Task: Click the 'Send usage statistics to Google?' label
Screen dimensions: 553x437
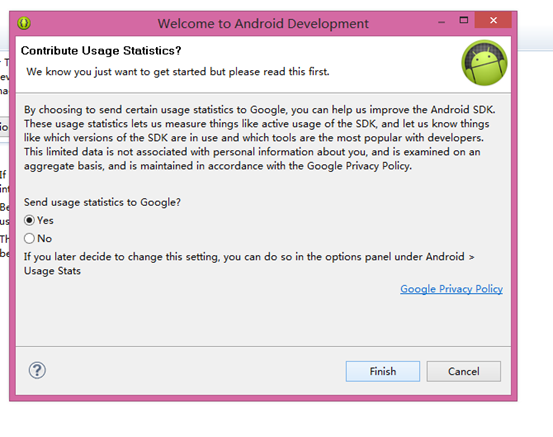Action: point(102,202)
